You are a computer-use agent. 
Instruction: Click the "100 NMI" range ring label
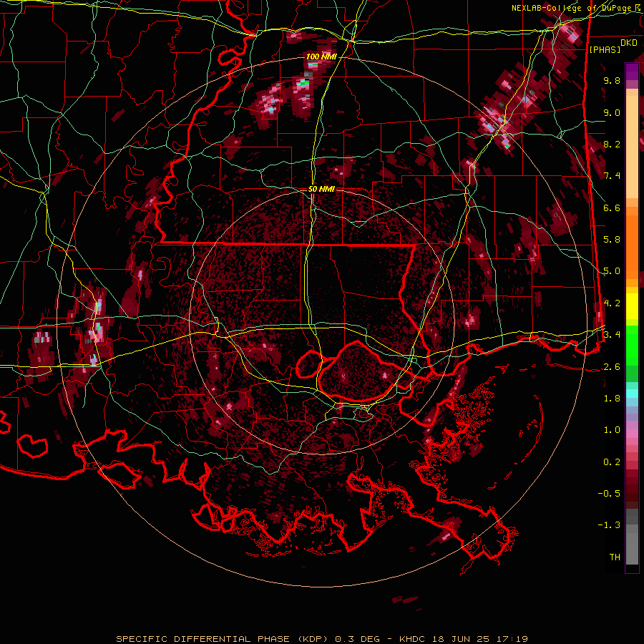tap(321, 57)
